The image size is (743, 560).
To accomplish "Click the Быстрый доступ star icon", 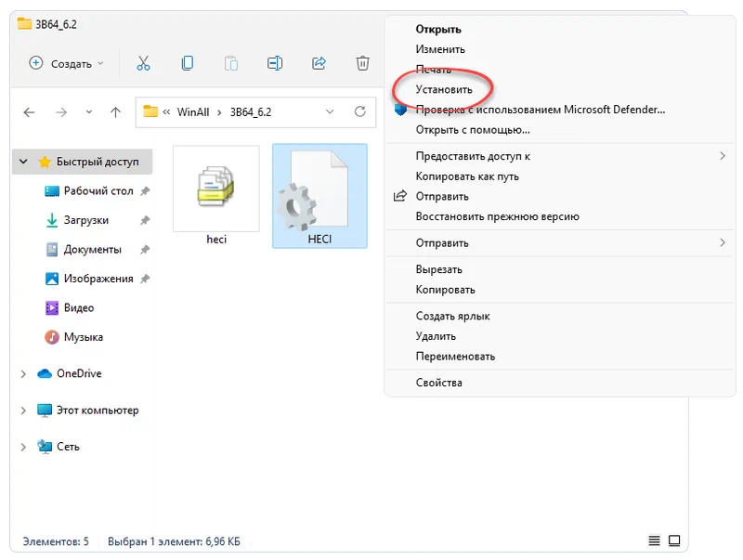I will 45,162.
